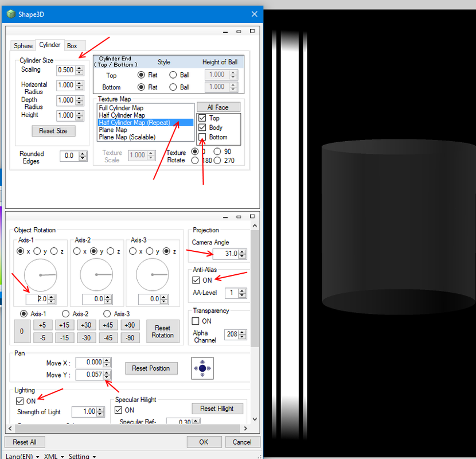The width and height of the screenshot is (476, 459).
Task: Increase the Height spinner value
Action: click(x=80, y=113)
